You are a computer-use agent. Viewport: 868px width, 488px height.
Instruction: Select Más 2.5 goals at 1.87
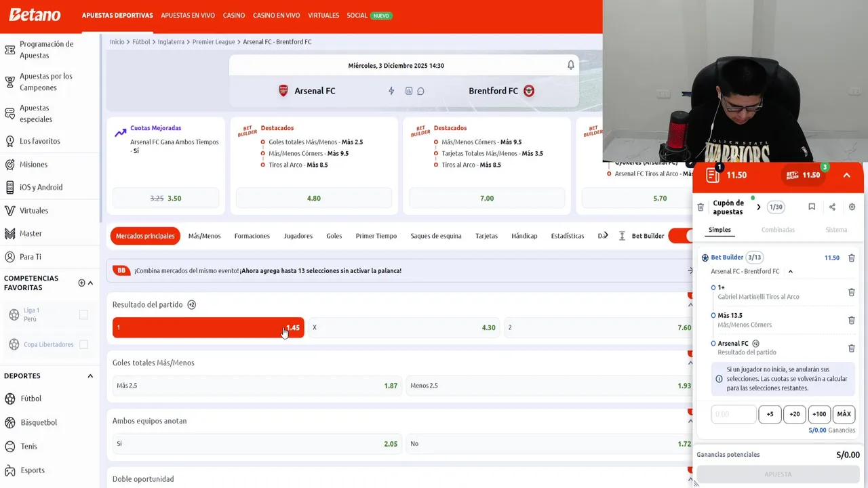[x=257, y=386]
